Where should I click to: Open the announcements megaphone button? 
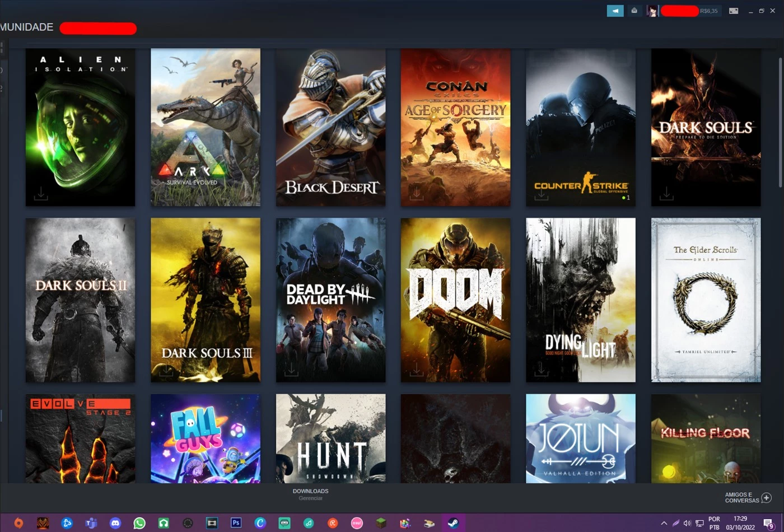click(x=615, y=11)
